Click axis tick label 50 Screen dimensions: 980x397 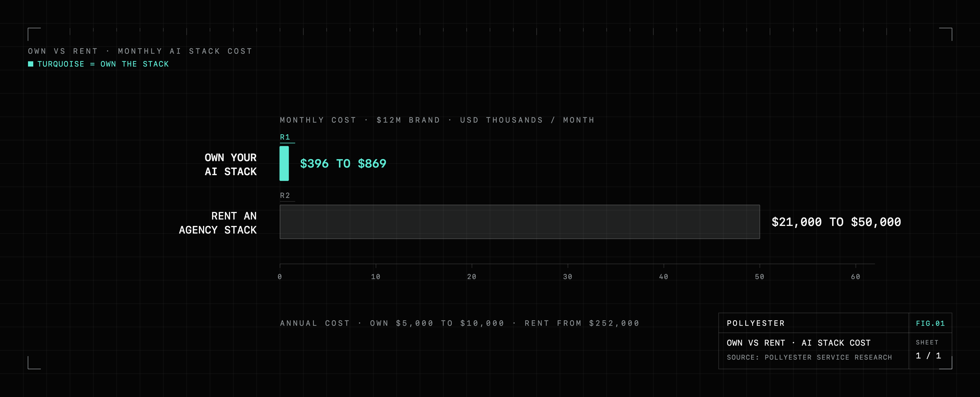[x=760, y=277]
